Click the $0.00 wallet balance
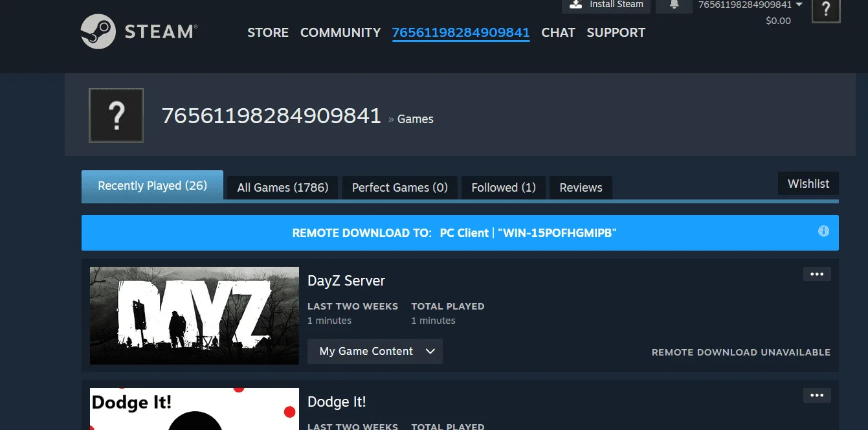This screenshot has width=868, height=430. 778,21
